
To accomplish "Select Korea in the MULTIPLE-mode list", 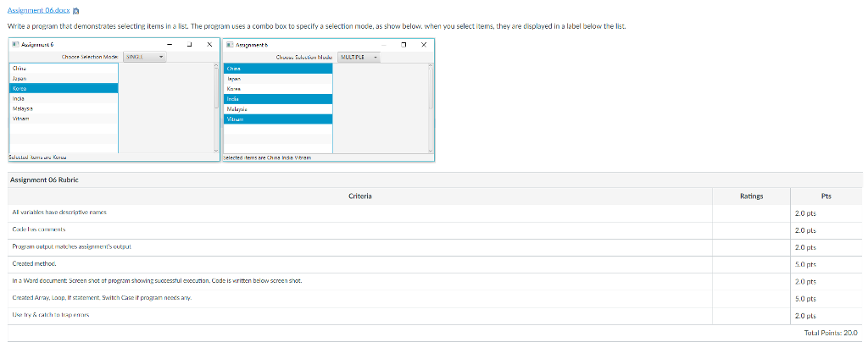I will coord(278,89).
